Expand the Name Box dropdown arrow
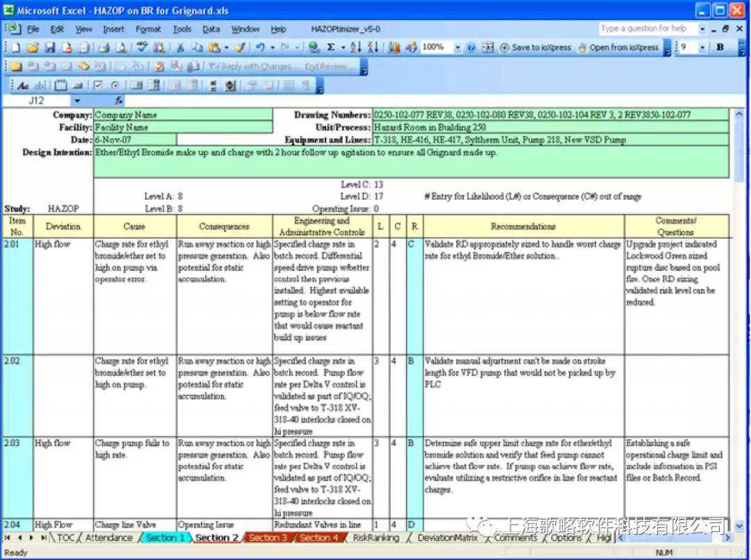 coord(77,101)
